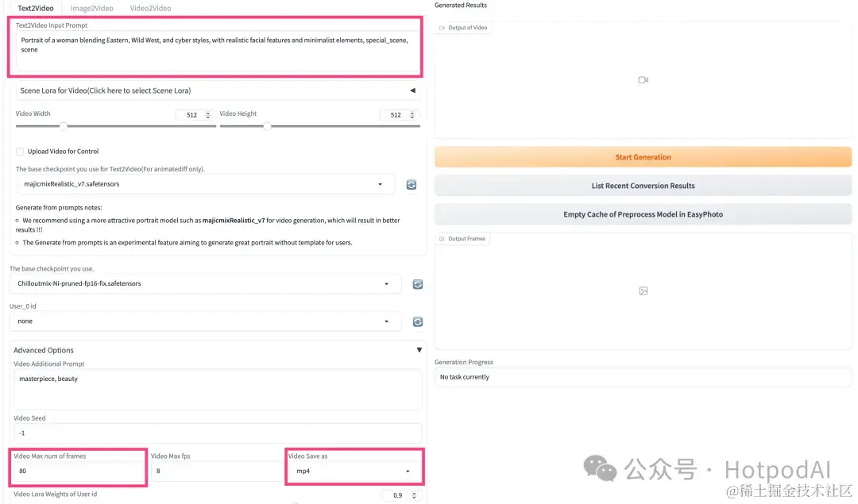
Task: Click the Video Max num of frames field
Action: 79,471
